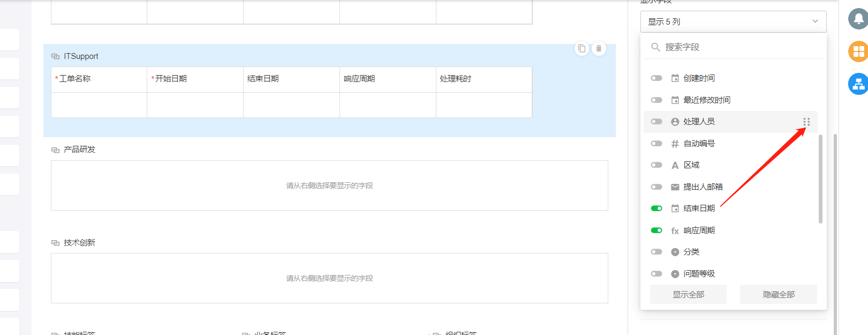Image resolution: width=868 pixels, height=335 pixels.
Task: Click the 搜索字段 search input
Action: click(739, 47)
